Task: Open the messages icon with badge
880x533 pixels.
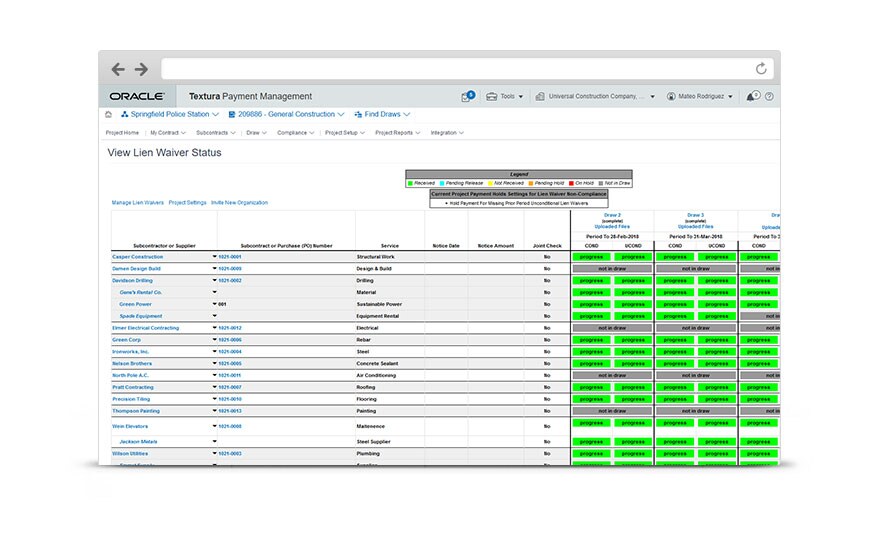Action: (467, 97)
